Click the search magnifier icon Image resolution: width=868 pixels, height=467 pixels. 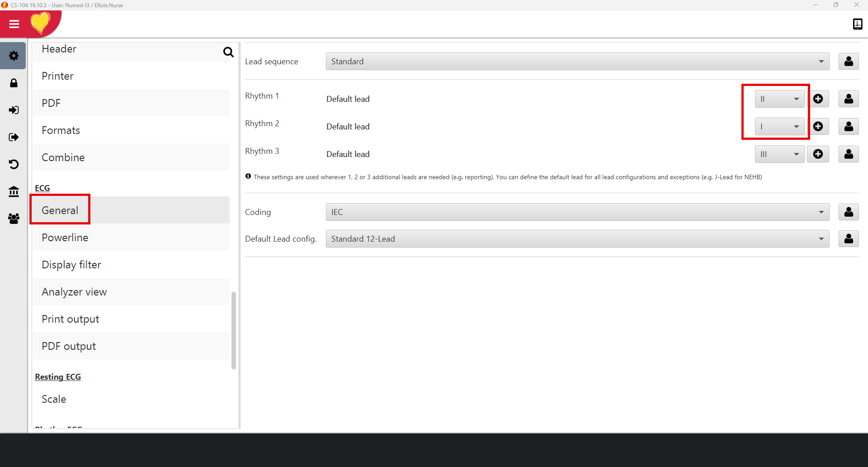[228, 52]
